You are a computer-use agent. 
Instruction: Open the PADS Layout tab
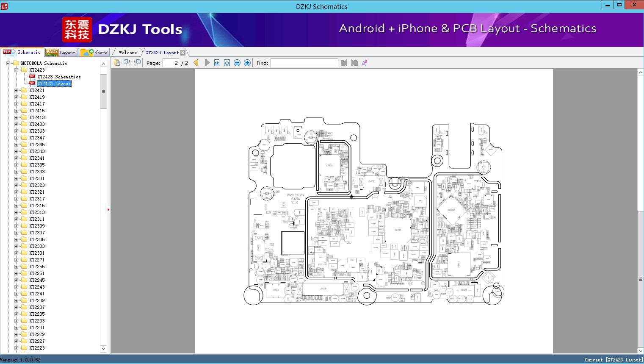pyautogui.click(x=60, y=53)
